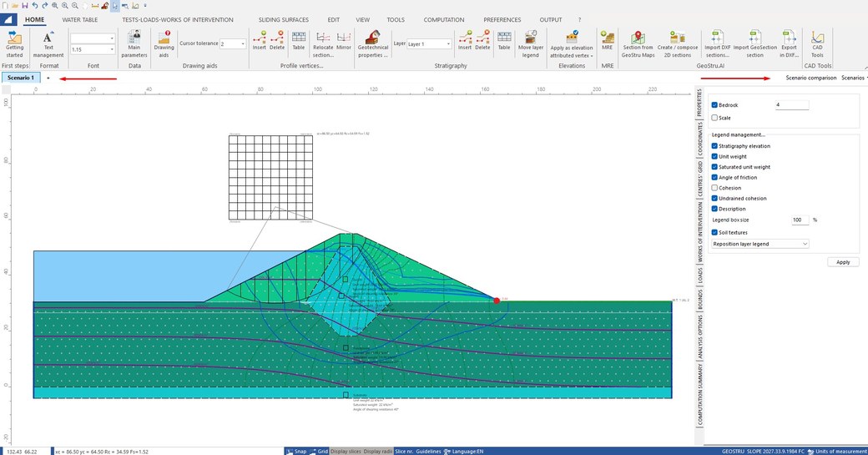Toggle Description checkbox
The height and width of the screenshot is (455, 868).
(x=714, y=209)
